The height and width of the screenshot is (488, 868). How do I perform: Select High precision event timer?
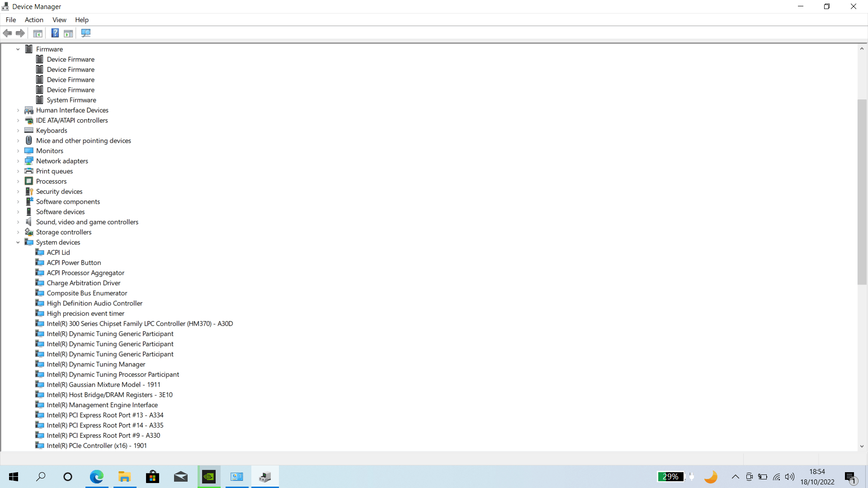(85, 313)
